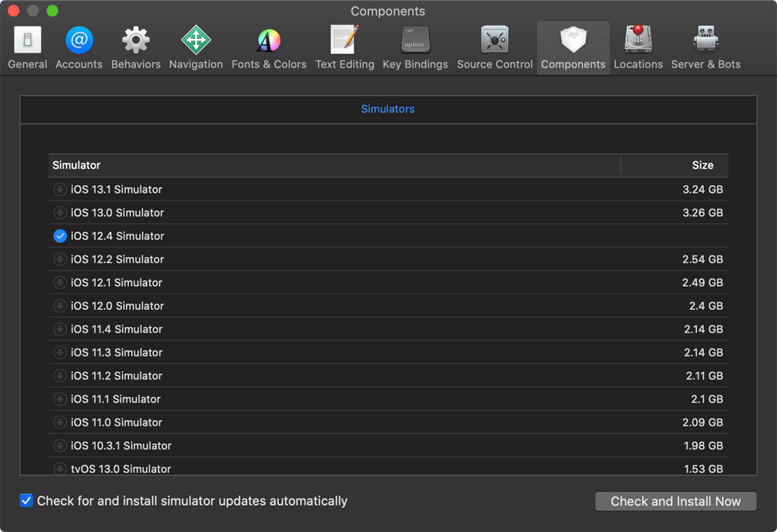Image resolution: width=777 pixels, height=532 pixels.
Task: Download the iOS 12.2 Simulator
Action: (60, 259)
